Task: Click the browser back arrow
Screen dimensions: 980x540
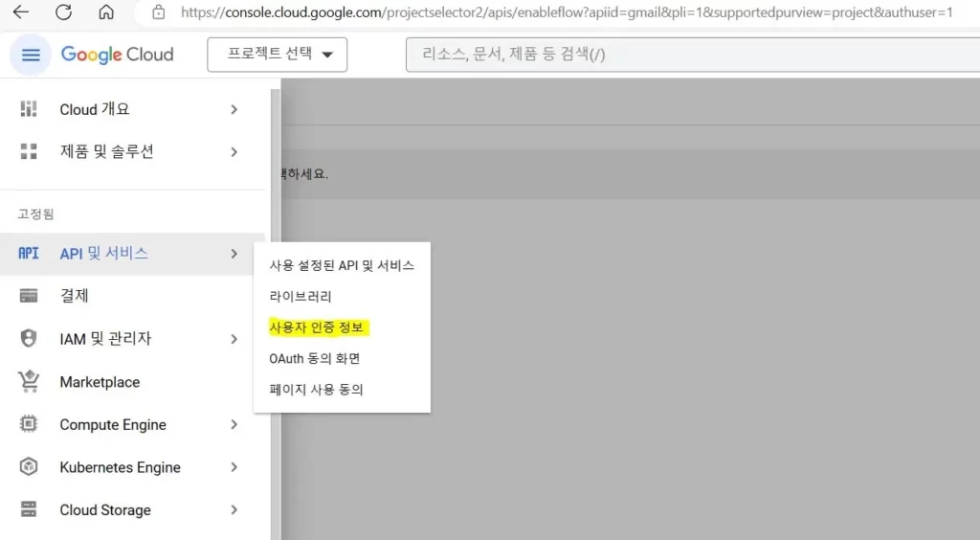Action: coord(21,11)
